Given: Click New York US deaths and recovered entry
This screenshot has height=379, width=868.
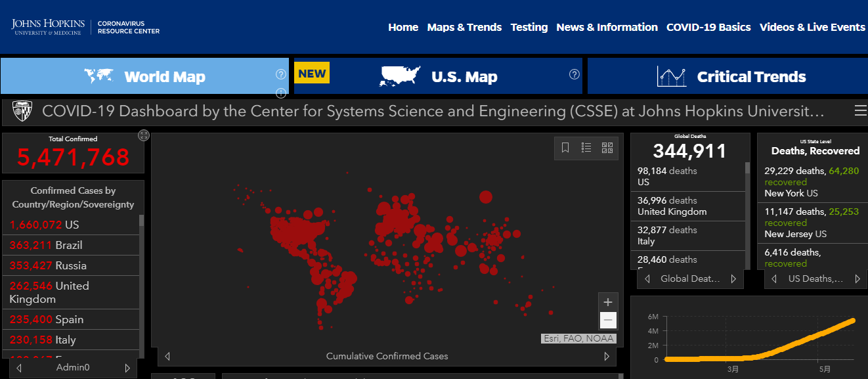Looking at the screenshot, I should pyautogui.click(x=812, y=182).
